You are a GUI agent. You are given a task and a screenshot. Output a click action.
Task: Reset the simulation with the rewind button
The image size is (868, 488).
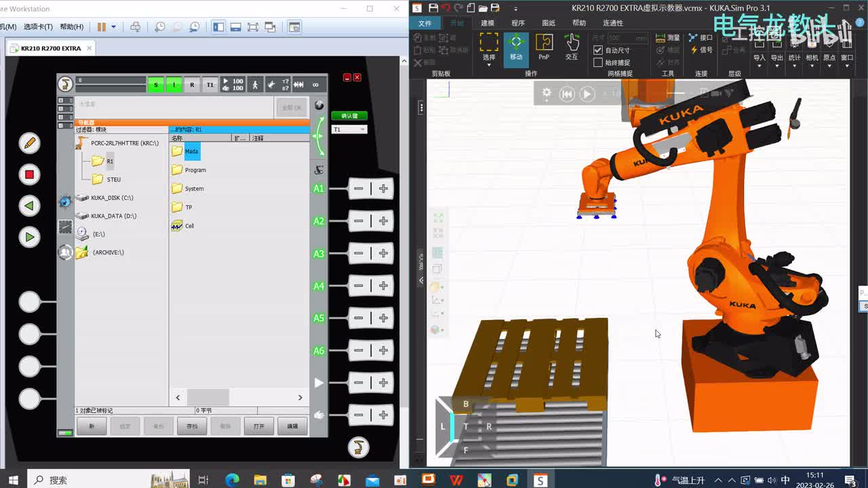tap(567, 94)
